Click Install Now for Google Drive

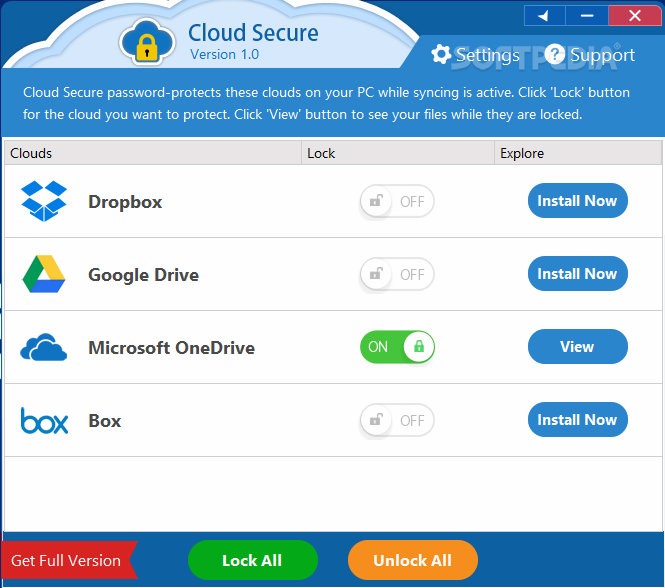tap(578, 274)
